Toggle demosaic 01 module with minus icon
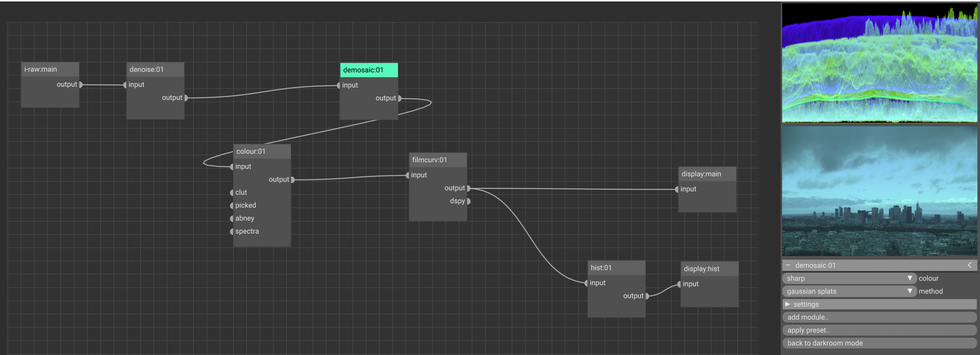This screenshot has width=980, height=355. [x=788, y=265]
